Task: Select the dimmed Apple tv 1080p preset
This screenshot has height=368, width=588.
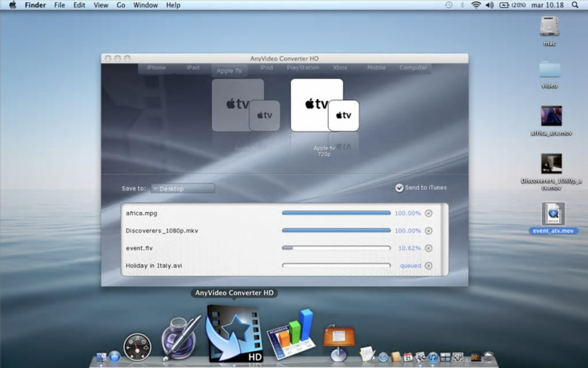Action: (246, 106)
